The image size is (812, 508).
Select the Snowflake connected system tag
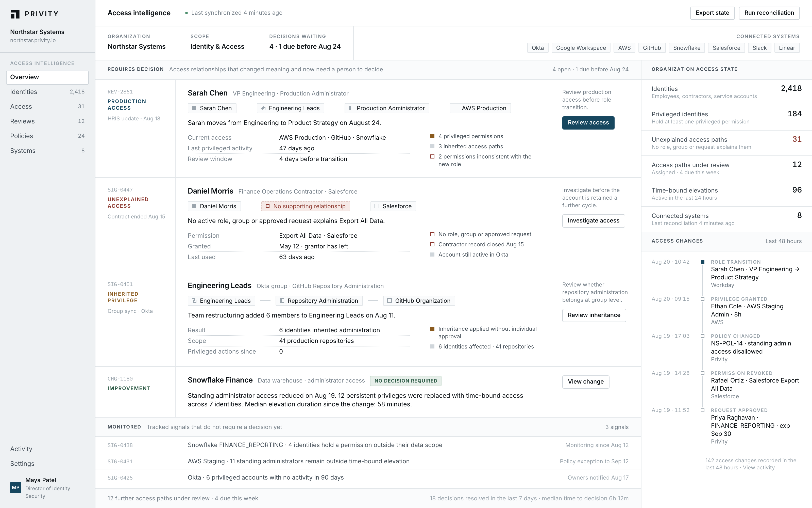click(x=686, y=48)
